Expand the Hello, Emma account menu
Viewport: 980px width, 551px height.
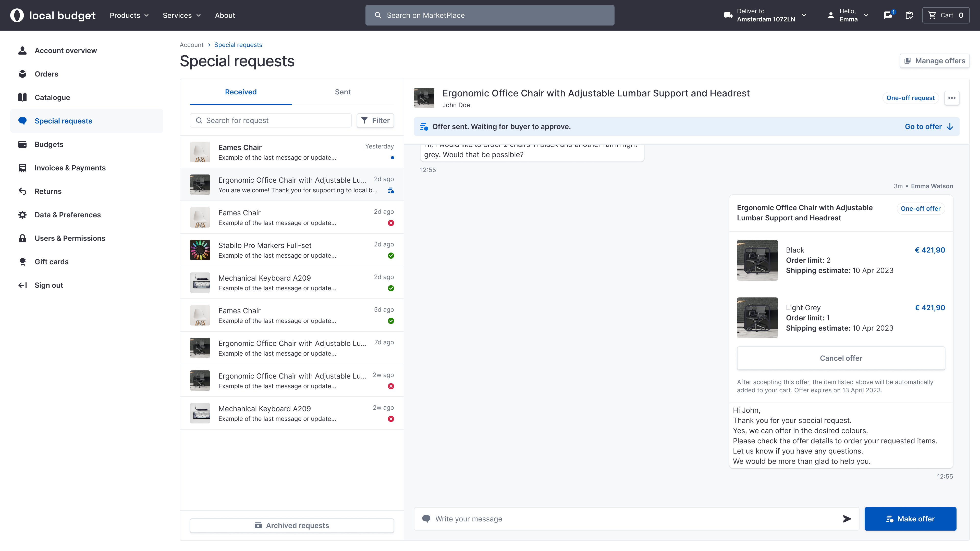tap(848, 15)
